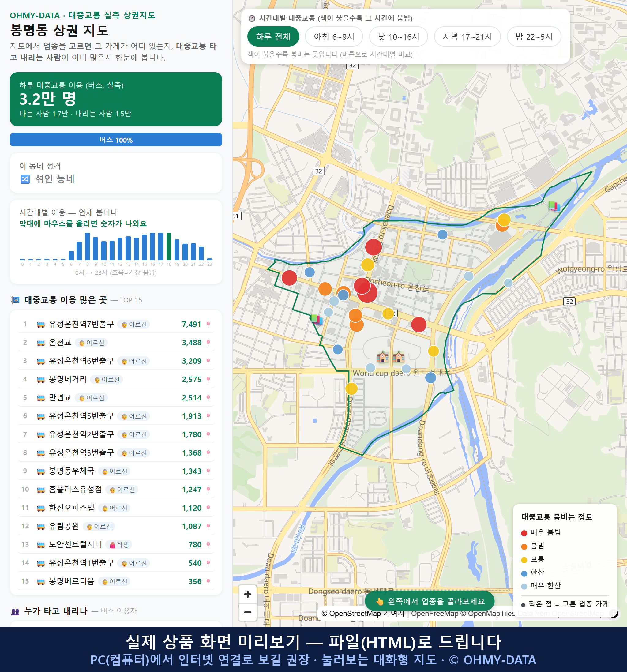Click the 학생 tag on 도안센트럴시티
Image resolution: width=627 pixels, height=672 pixels.
click(119, 545)
